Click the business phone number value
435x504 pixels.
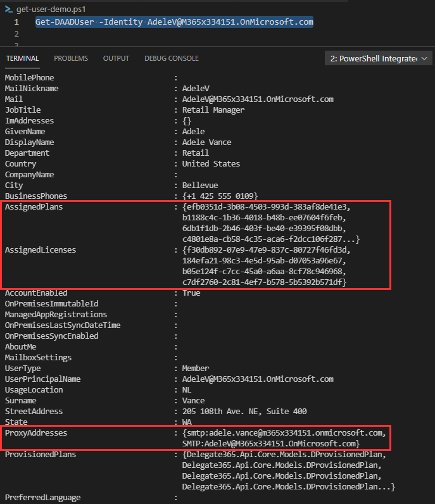coord(220,196)
